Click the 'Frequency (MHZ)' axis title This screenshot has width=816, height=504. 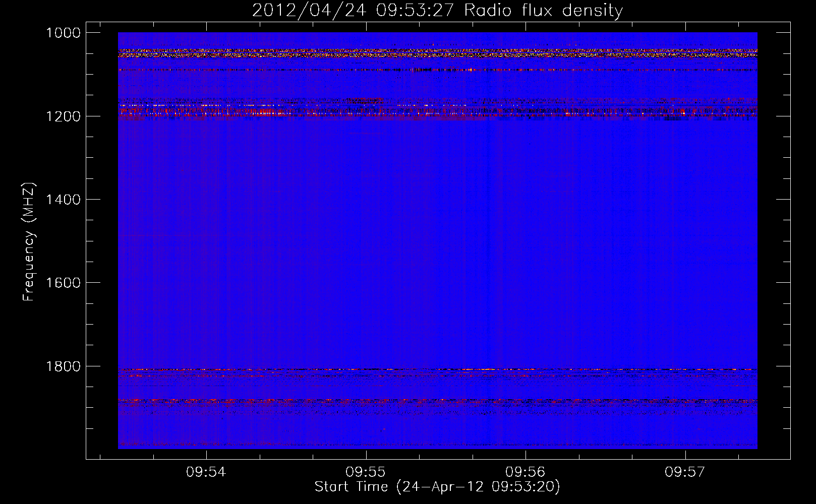coord(29,241)
